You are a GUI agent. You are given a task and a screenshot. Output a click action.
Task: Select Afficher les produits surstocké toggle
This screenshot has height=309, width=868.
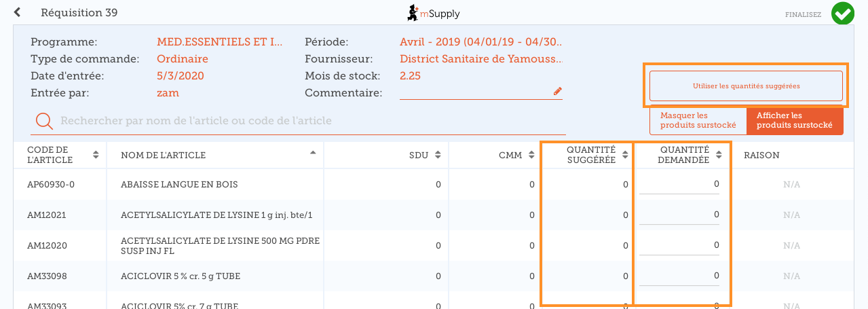click(795, 121)
